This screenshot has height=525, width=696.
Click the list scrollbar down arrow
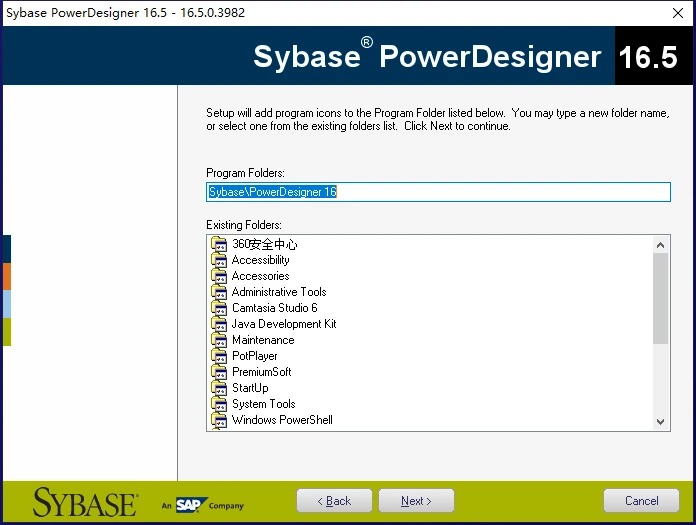660,422
